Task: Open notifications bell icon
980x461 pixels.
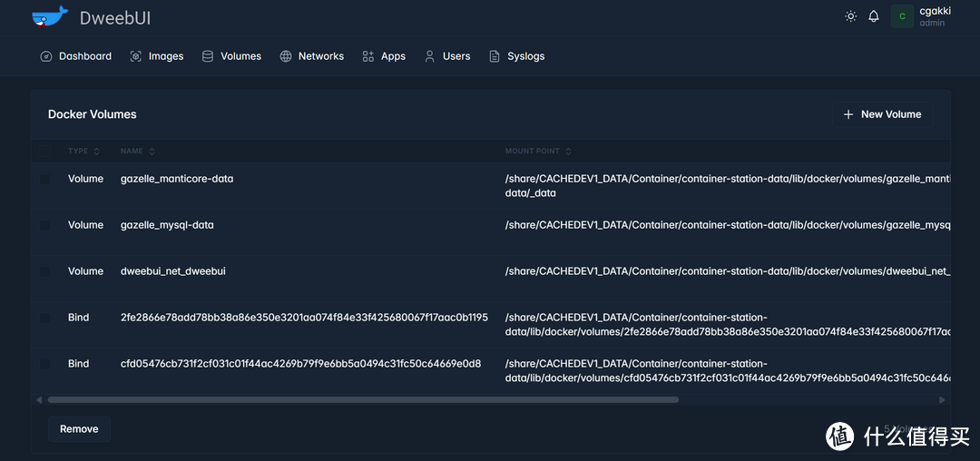Action: 874,16
